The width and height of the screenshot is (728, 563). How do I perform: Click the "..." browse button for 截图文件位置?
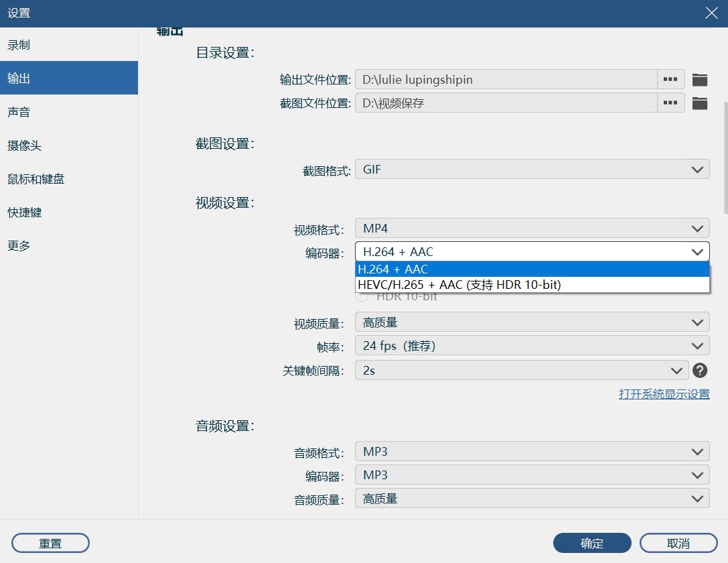coord(672,103)
